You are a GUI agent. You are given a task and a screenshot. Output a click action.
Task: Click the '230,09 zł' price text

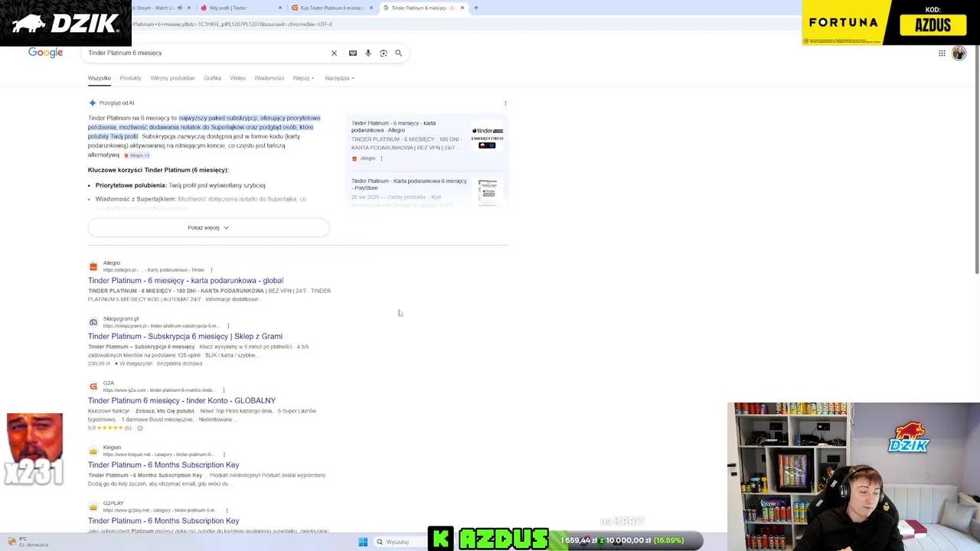point(99,364)
